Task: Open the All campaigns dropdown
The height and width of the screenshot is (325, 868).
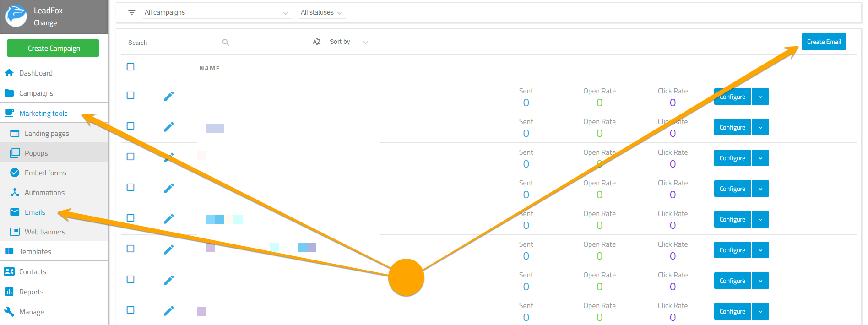Action: pos(216,12)
